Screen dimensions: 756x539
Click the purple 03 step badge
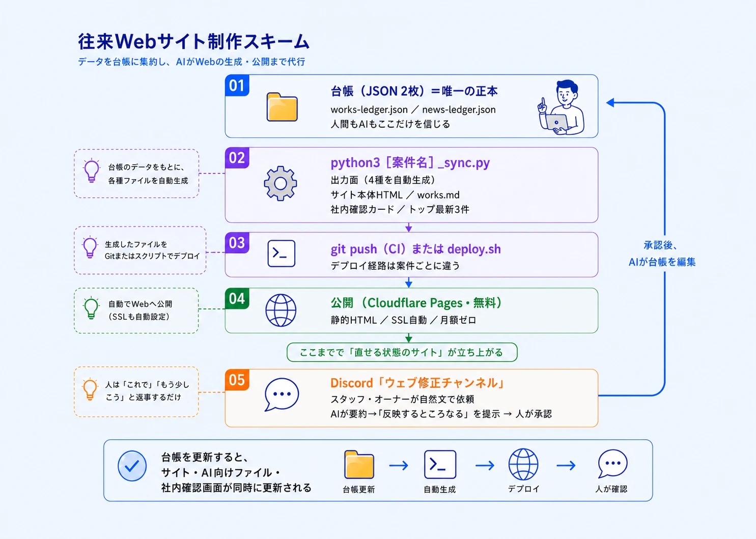[237, 243]
